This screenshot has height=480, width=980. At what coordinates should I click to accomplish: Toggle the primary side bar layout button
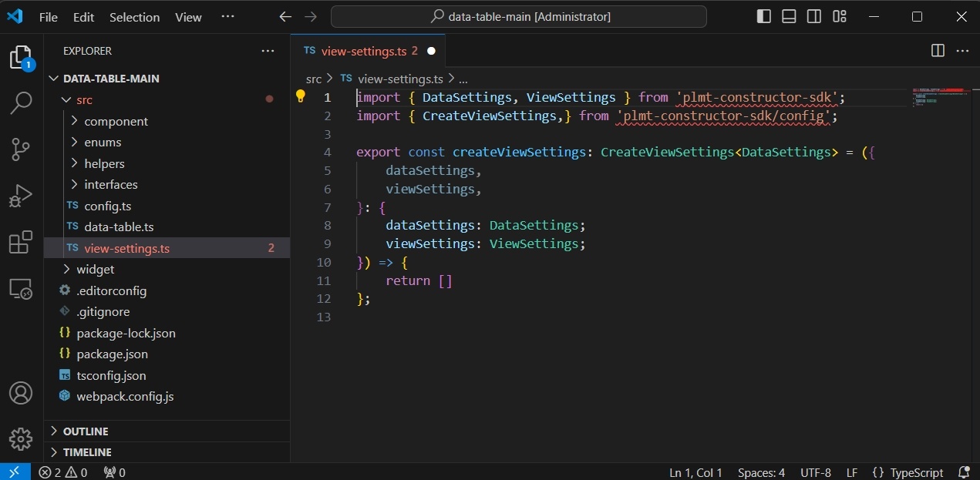tap(763, 16)
